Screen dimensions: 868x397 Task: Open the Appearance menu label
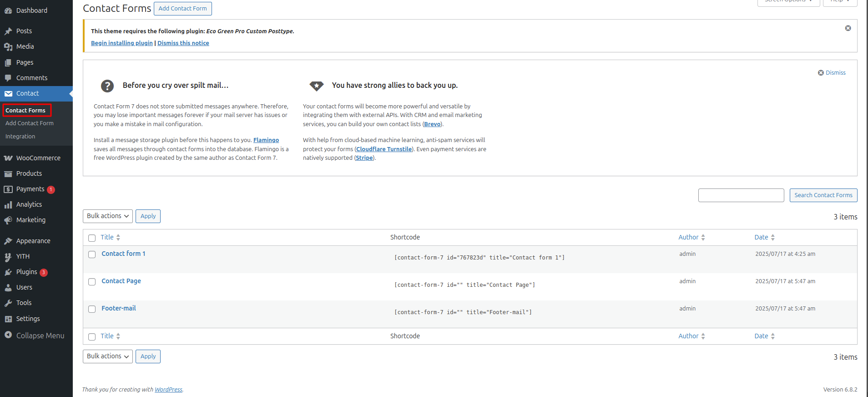(33, 241)
